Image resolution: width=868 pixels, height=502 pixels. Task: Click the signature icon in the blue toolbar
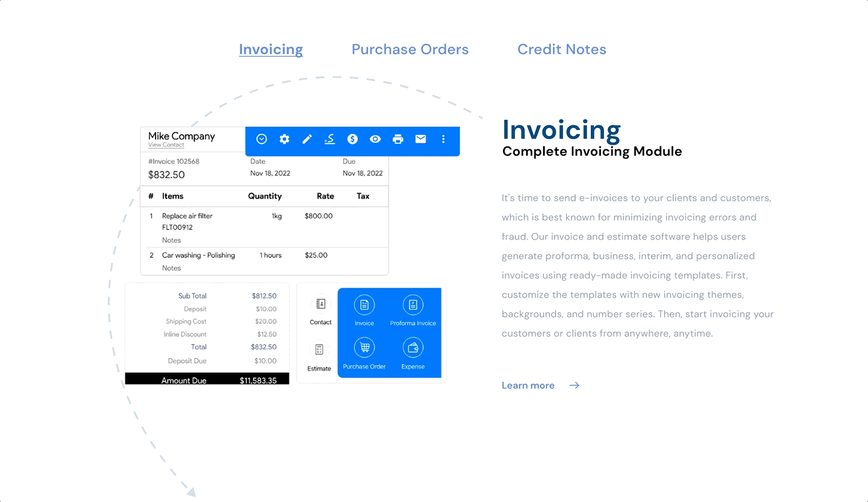tap(329, 139)
